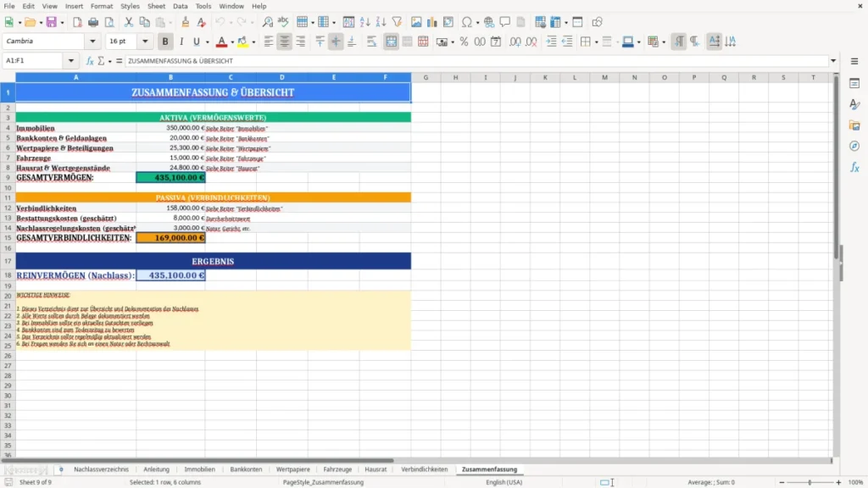Open Find and Replace
This screenshot has height=488, width=868.
267,22
